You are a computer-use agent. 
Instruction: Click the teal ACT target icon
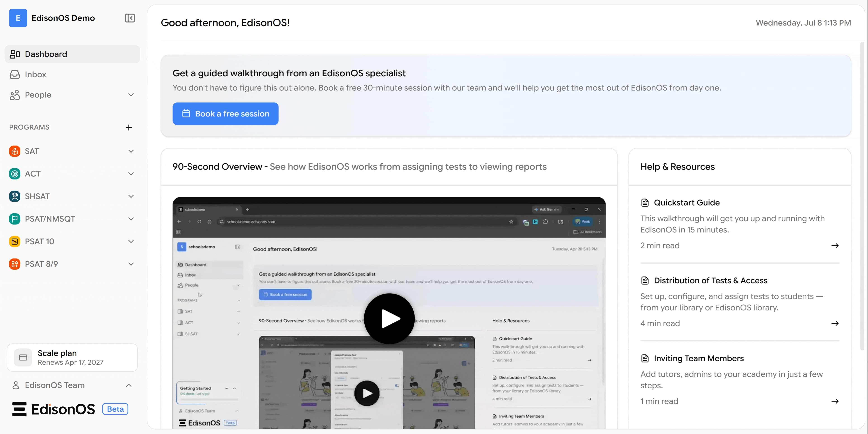tap(14, 174)
